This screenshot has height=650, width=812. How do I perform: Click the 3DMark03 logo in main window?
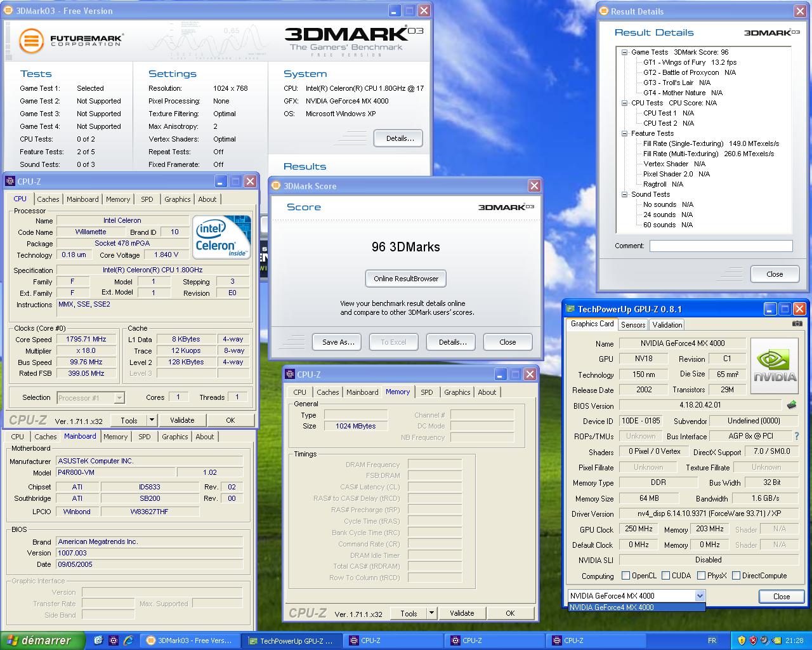tap(353, 41)
